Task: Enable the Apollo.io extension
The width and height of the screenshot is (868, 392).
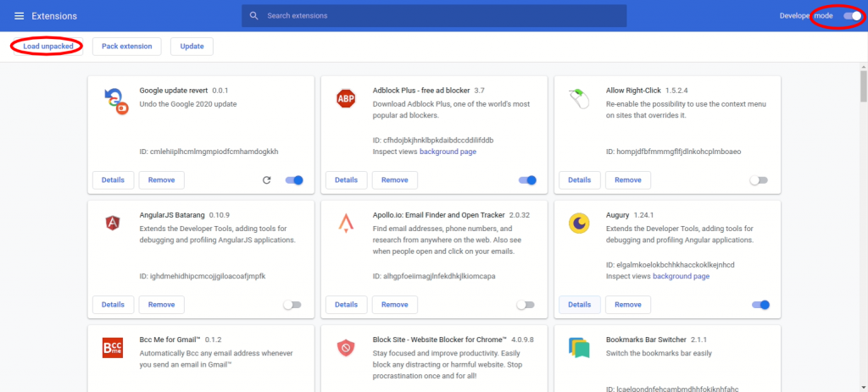Action: [x=526, y=305]
